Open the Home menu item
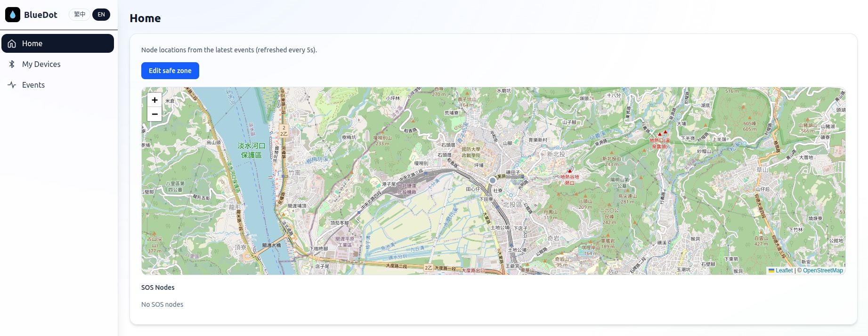The height and width of the screenshot is (336, 868). click(57, 43)
